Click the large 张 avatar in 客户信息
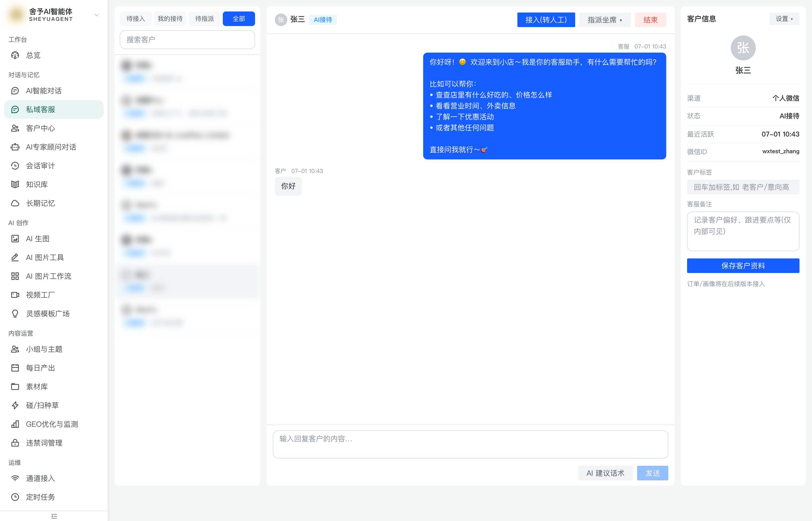The width and height of the screenshot is (812, 521). click(743, 48)
